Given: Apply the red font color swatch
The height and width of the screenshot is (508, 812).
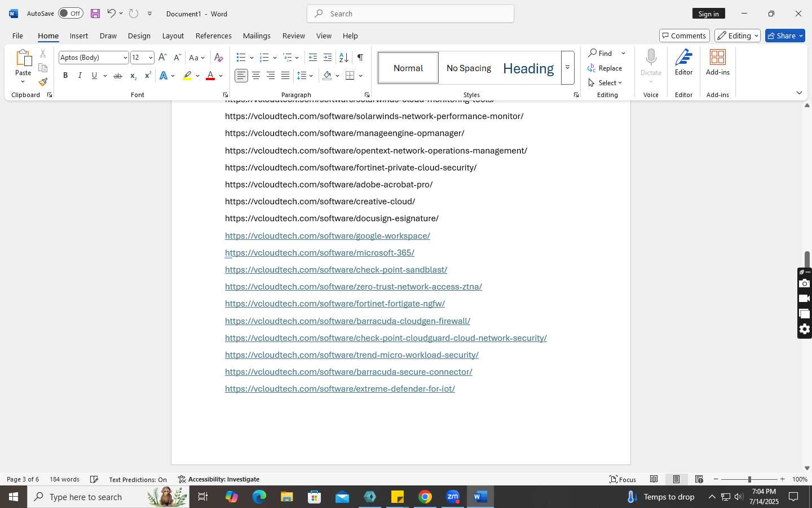Looking at the screenshot, I should [210, 76].
